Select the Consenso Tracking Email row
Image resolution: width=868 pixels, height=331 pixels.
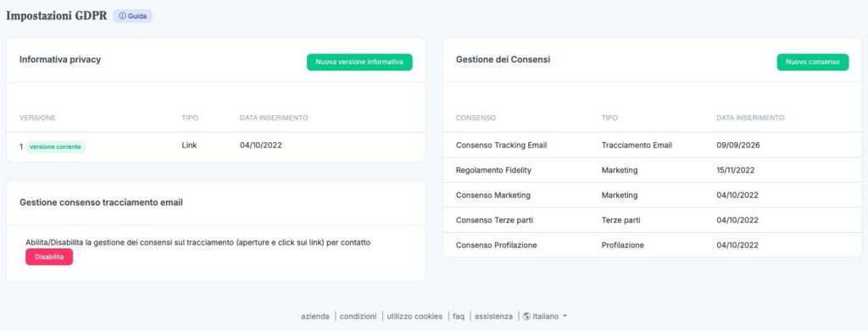coord(652,146)
